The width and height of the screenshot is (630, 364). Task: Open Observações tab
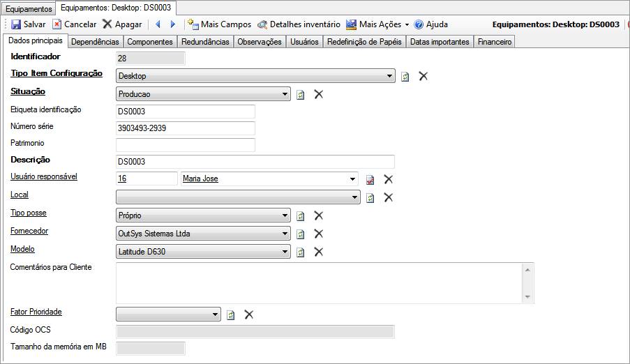coord(260,42)
